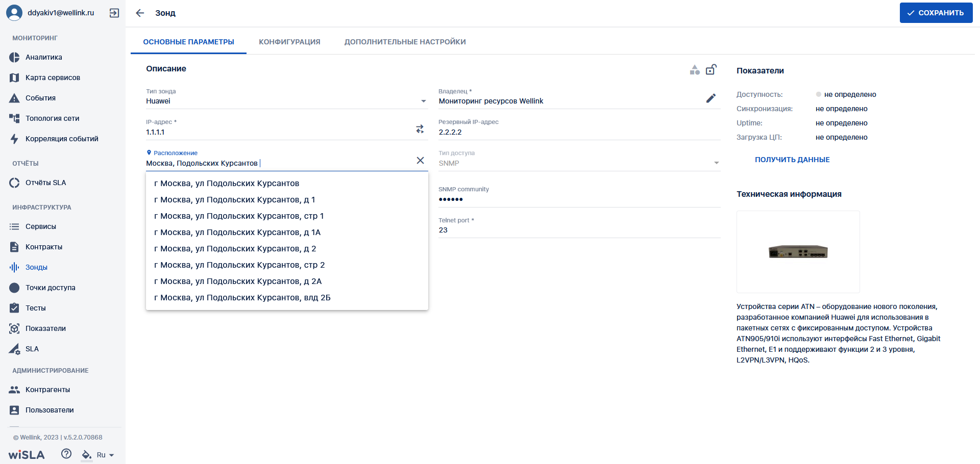Edit owner with the pencil icon
980x464 pixels.
[x=711, y=98]
